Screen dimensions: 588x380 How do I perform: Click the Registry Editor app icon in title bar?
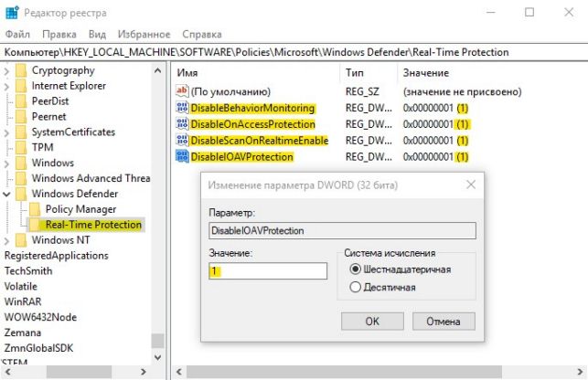[x=12, y=13]
